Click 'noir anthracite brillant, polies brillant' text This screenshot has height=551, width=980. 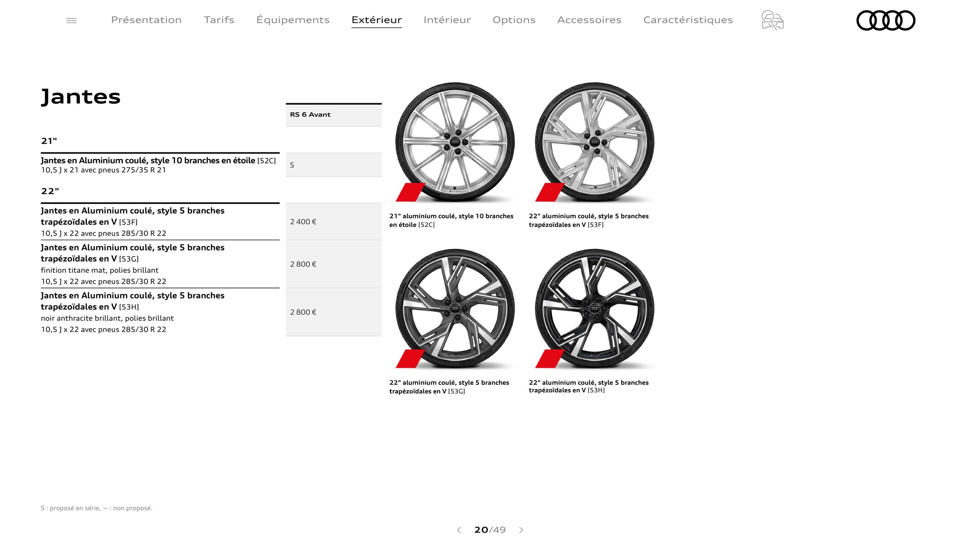pos(107,318)
